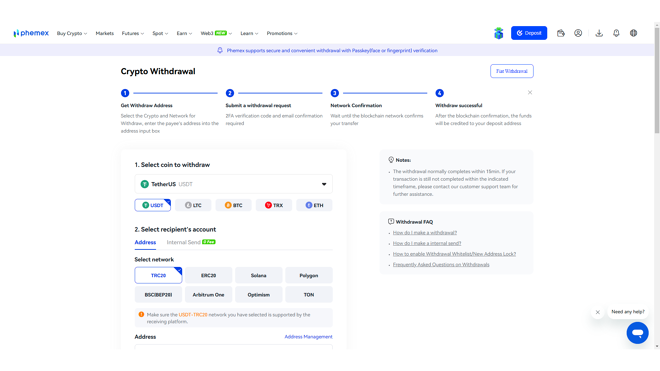This screenshot has height=371, width=660.
Task: Select the USDT quick coin chip
Action: click(x=152, y=205)
